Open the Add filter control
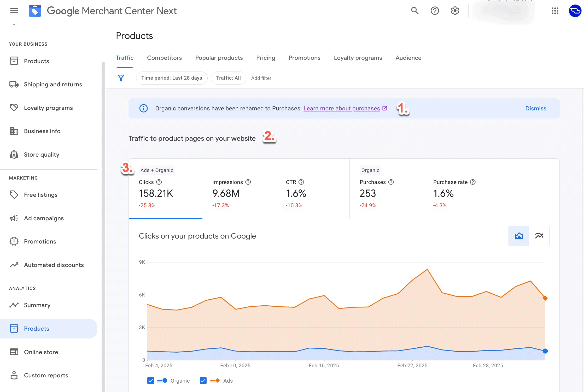 point(261,78)
